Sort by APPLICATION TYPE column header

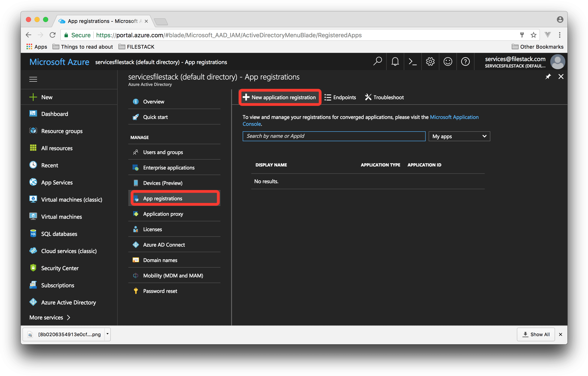click(x=380, y=165)
